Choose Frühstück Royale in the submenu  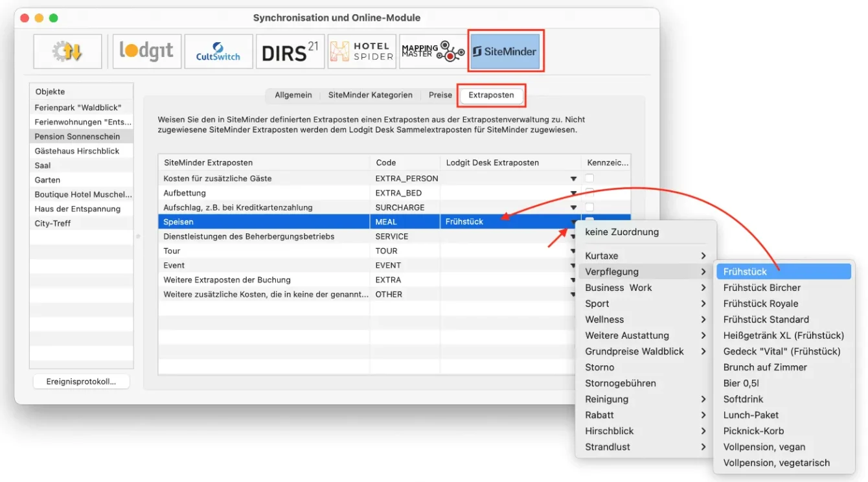pyautogui.click(x=784, y=304)
